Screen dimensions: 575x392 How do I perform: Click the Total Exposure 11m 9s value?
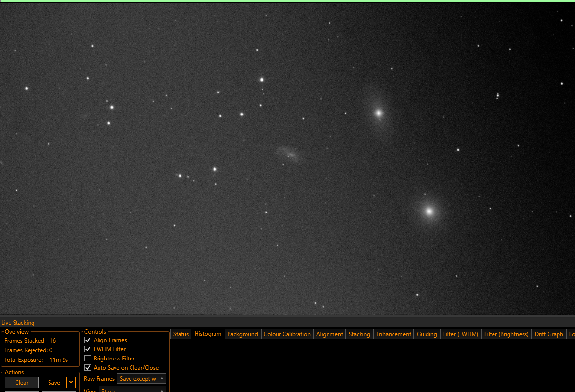(x=59, y=359)
